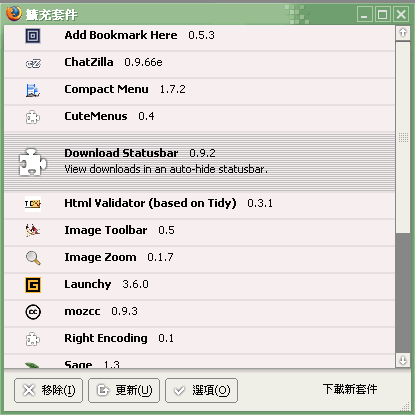The width and height of the screenshot is (415, 415).
Task: Click the vertical scrollbar thumb
Action: [403, 137]
